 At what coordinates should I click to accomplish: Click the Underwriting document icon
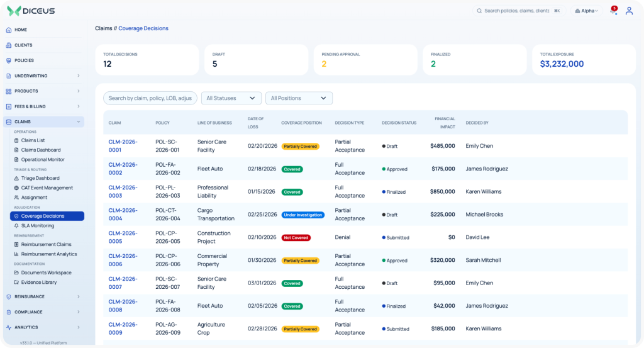[x=9, y=76]
